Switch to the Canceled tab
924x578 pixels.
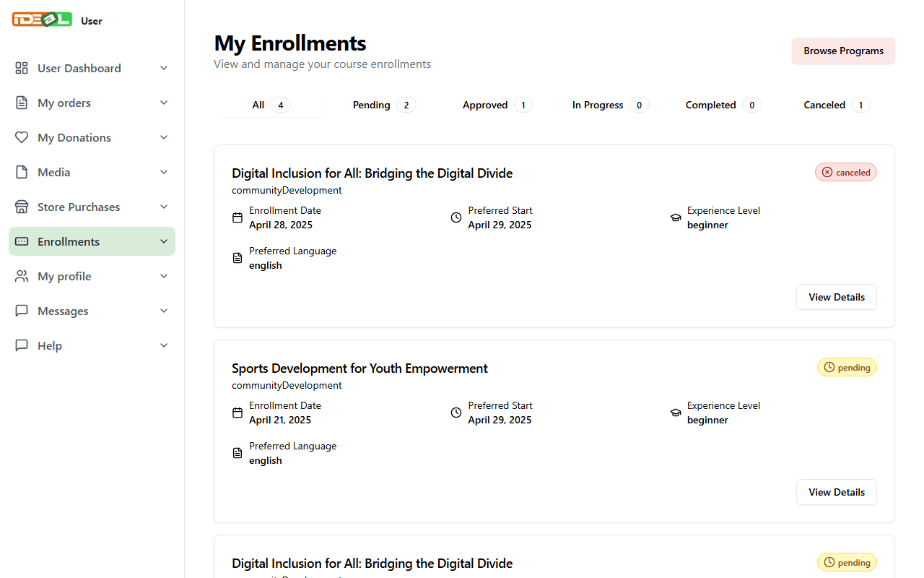837,105
